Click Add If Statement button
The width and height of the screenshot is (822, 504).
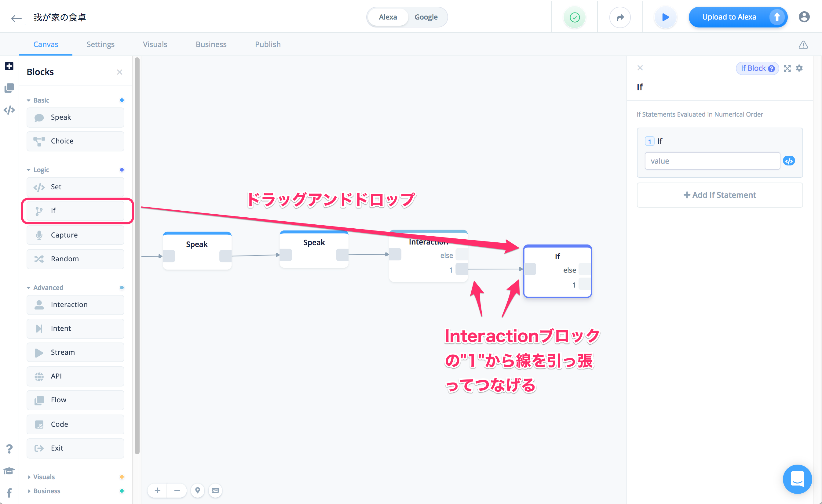720,195
